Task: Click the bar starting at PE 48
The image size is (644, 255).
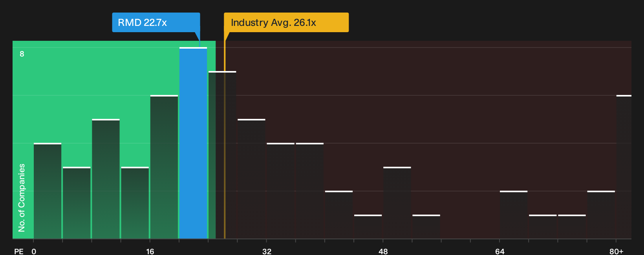Action: coord(397,203)
